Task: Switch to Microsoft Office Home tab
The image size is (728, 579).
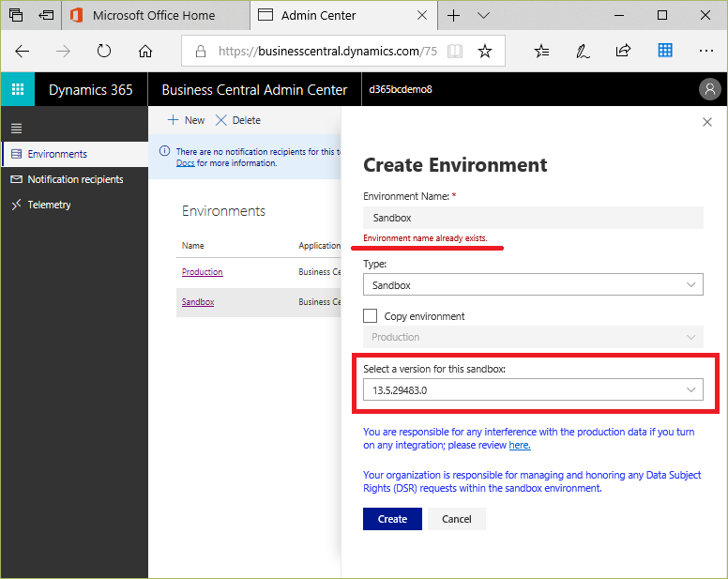Action: [x=156, y=15]
